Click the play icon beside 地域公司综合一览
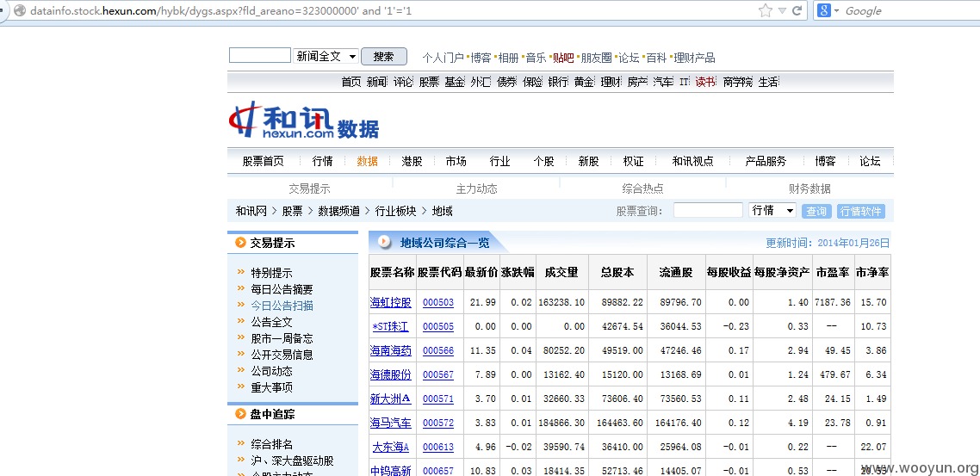 pyautogui.click(x=385, y=242)
